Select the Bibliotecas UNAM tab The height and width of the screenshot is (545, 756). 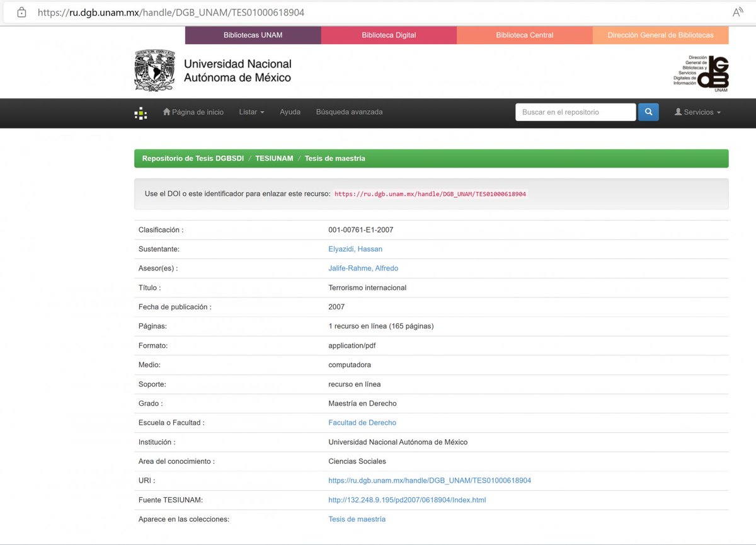point(253,35)
